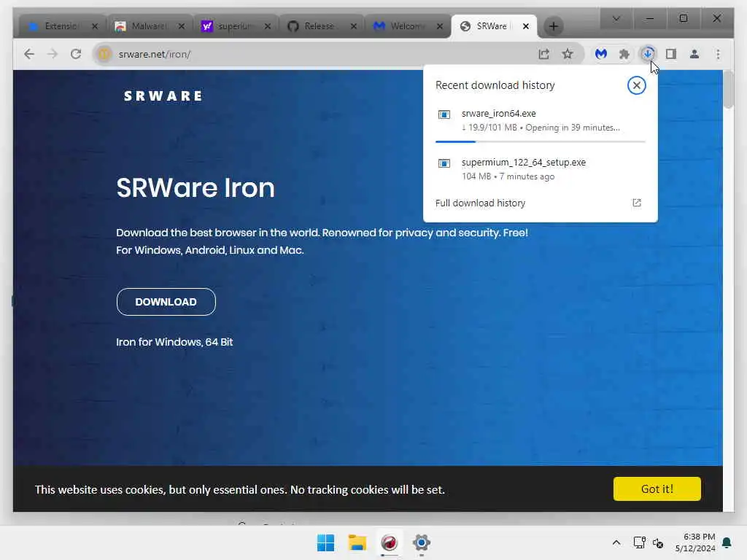Dismiss cookie notice with Got it!
Viewport: 747px width, 560px height.
[x=657, y=489]
